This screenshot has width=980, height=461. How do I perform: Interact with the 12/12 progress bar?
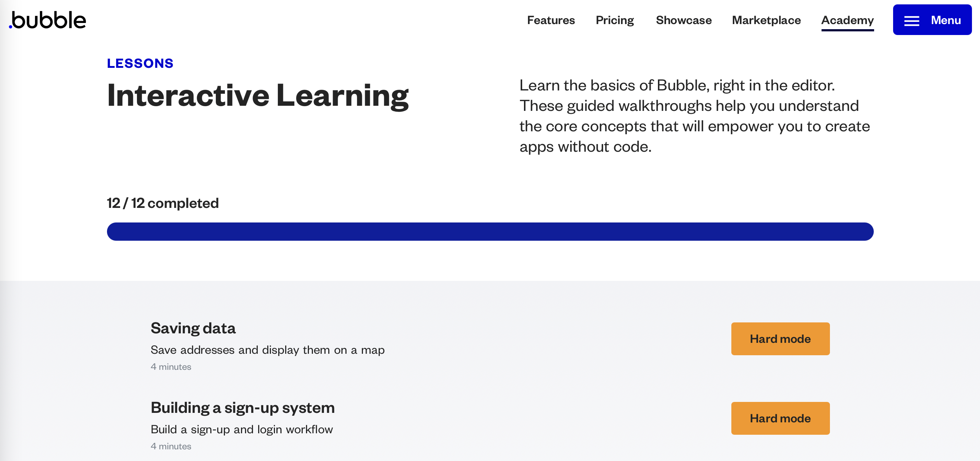tap(489, 231)
